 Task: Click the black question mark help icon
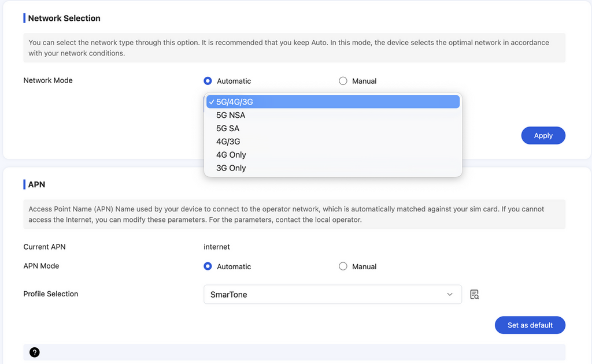point(35,352)
